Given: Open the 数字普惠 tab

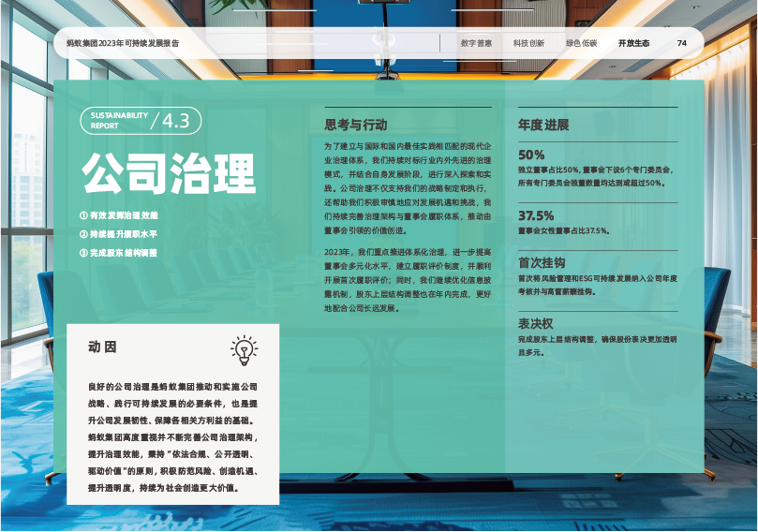Looking at the screenshot, I should coord(476,43).
